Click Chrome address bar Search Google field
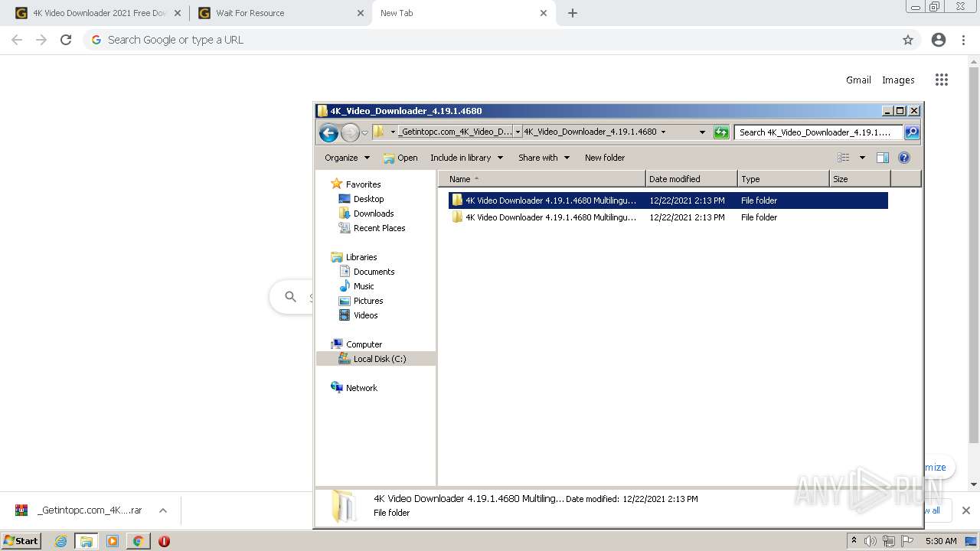The height and width of the screenshot is (551, 980). 501,40
